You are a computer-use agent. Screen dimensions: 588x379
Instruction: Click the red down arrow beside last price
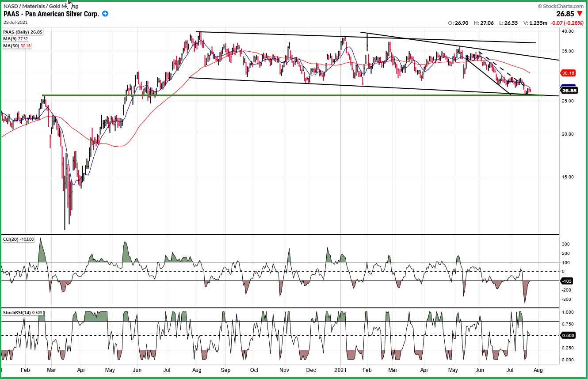click(580, 14)
